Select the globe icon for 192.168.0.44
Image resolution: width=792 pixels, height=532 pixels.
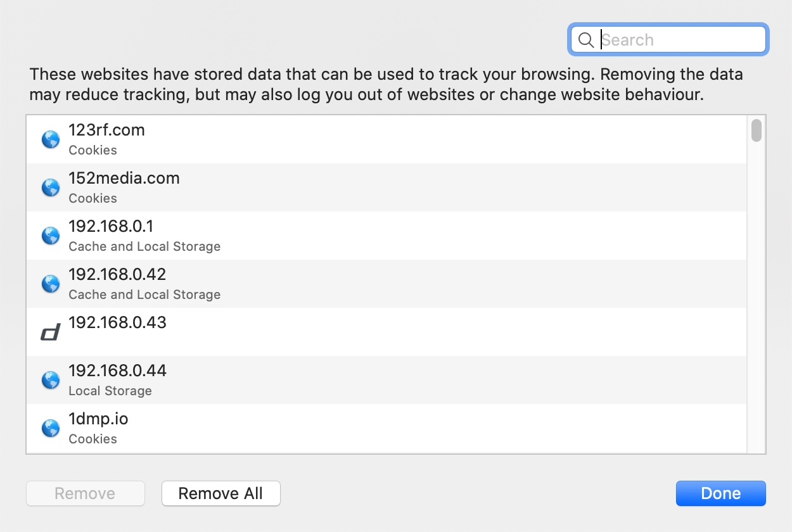(51, 380)
